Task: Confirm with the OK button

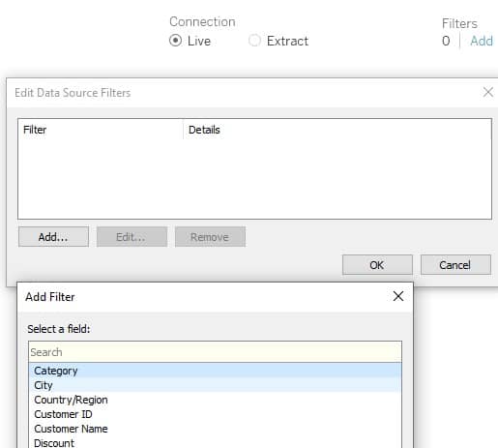Action: (x=377, y=265)
